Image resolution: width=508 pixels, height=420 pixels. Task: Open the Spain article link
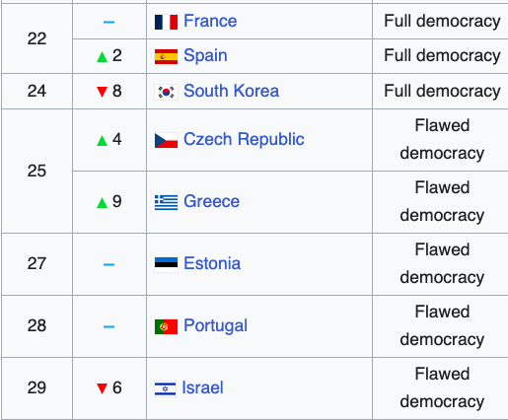pyautogui.click(x=205, y=55)
